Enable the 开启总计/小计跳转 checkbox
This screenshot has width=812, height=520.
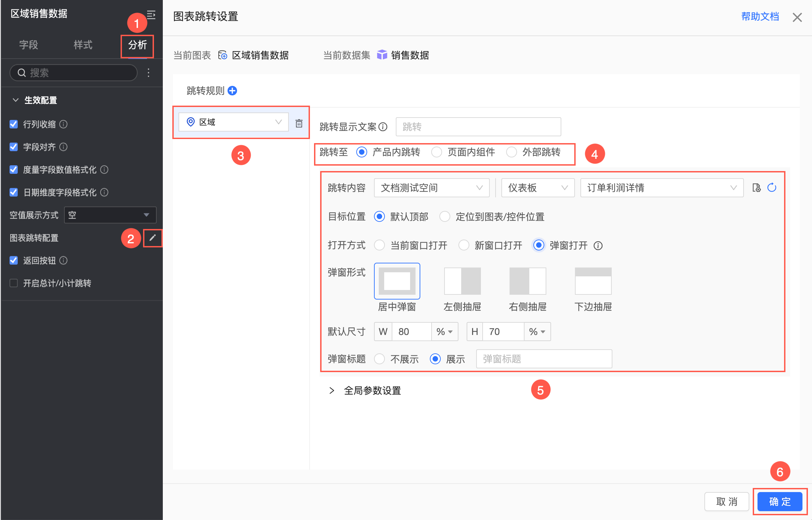pyautogui.click(x=14, y=283)
